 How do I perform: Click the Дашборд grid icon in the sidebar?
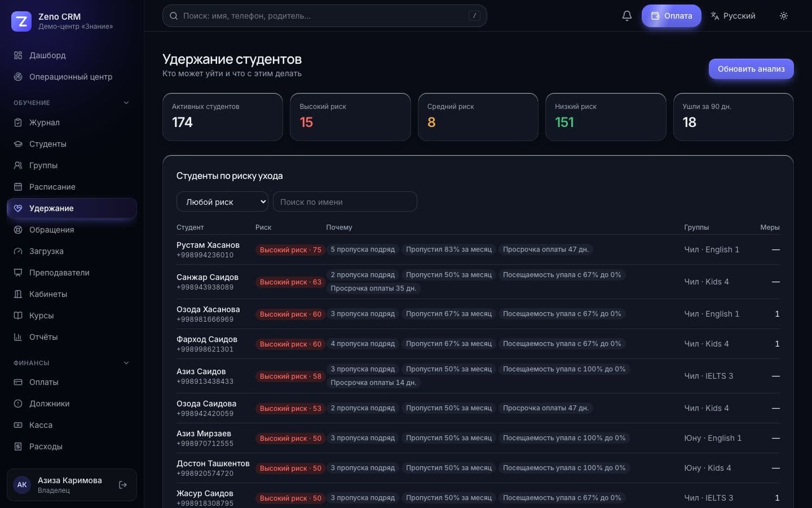(x=18, y=55)
